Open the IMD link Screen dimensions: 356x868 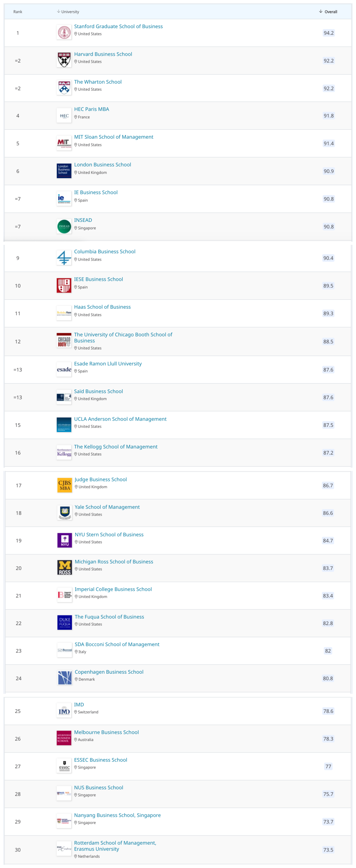point(79,704)
